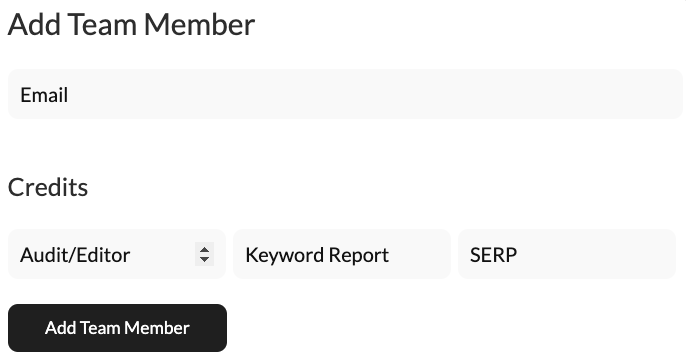The image size is (693, 363).
Task: Click the Email placeholder text
Action: (44, 95)
